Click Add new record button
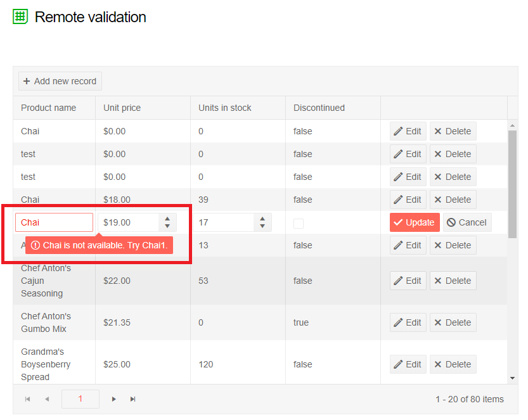The width and height of the screenshot is (528, 420). click(60, 81)
